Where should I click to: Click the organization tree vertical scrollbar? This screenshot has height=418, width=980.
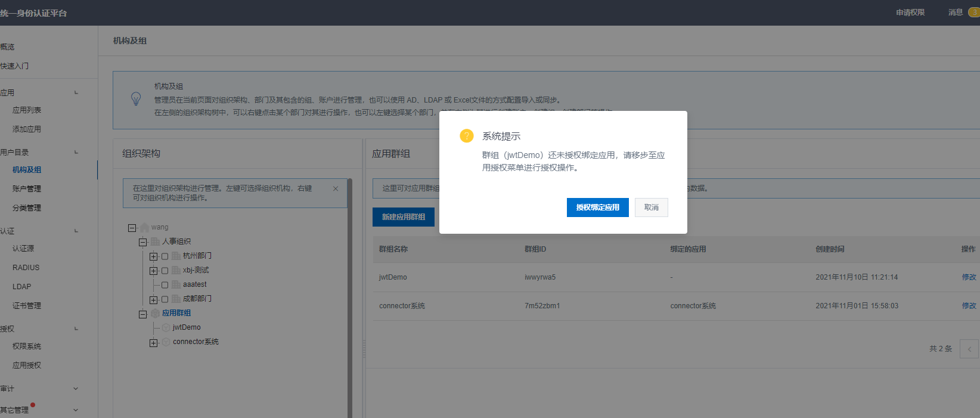pyautogui.click(x=350, y=298)
